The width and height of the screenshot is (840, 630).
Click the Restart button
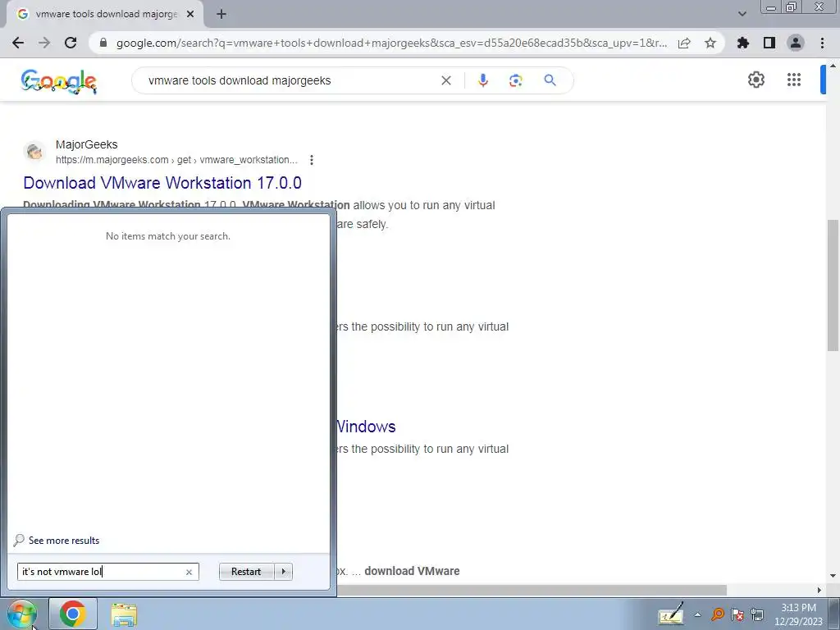pyautogui.click(x=246, y=572)
